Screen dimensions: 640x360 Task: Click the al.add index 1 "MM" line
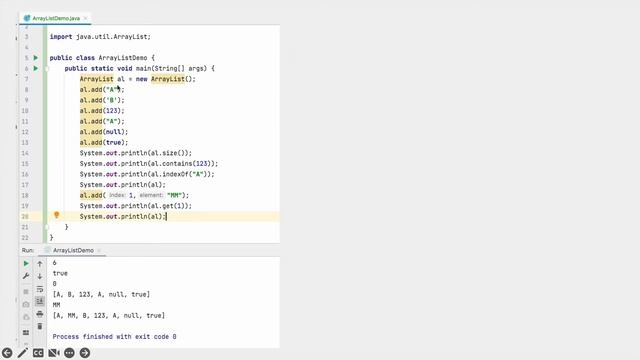(x=134, y=196)
